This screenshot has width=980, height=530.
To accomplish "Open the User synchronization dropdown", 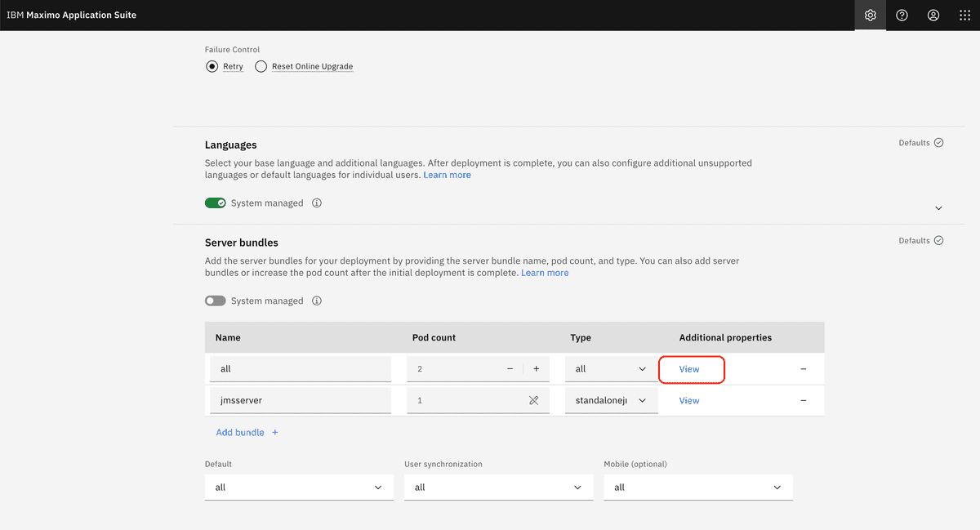I will point(498,488).
